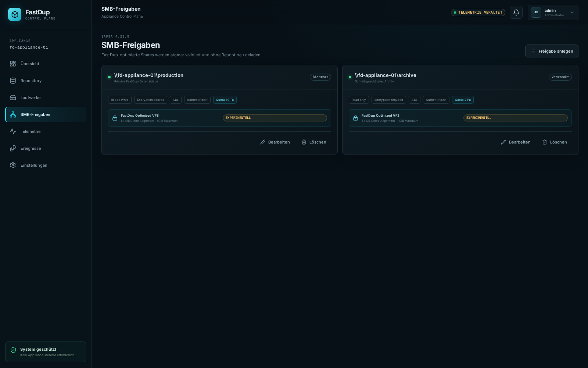
Task: Click the trash icon on production share
Action: pos(304,142)
